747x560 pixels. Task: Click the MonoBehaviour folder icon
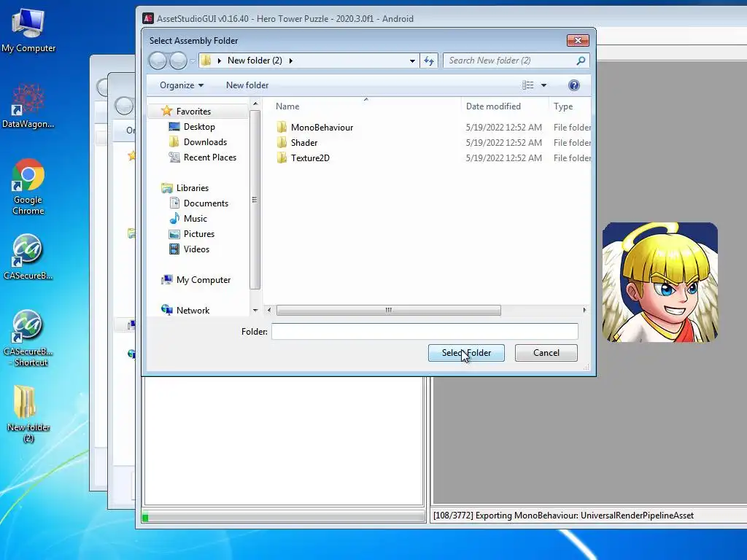[282, 127]
